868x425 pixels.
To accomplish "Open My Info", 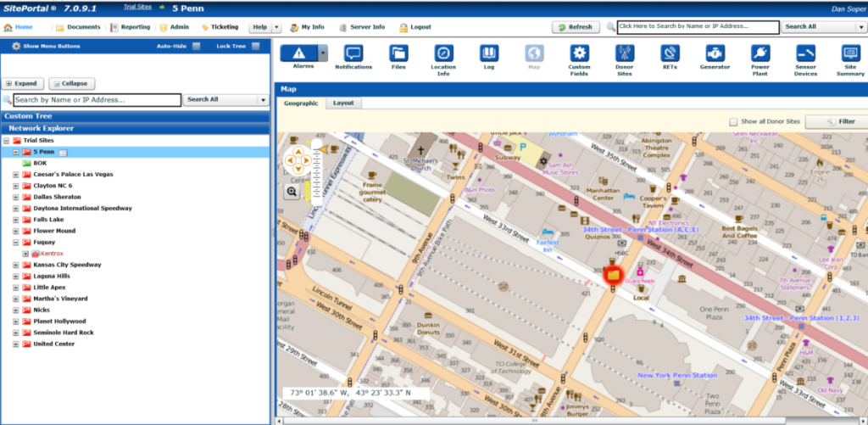I will (307, 27).
